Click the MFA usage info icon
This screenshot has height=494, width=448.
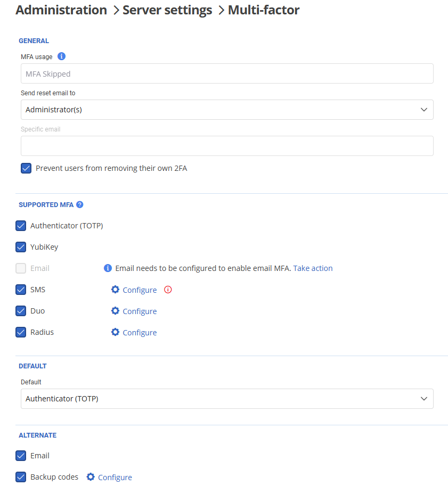[x=61, y=56]
